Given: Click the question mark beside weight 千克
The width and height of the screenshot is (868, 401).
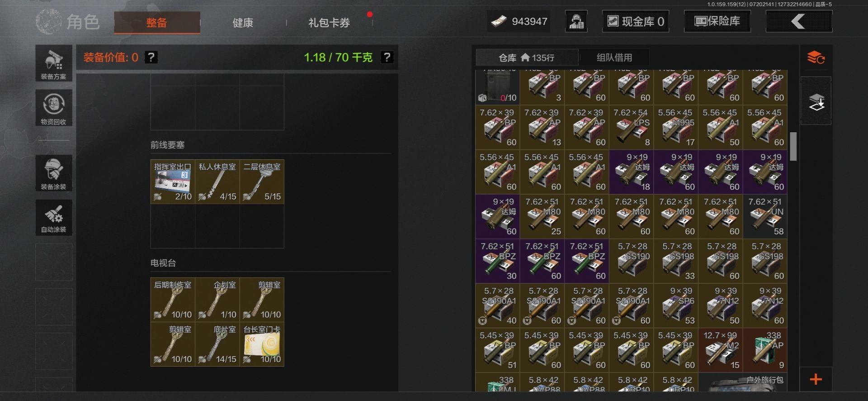Looking at the screenshot, I should click(x=387, y=57).
